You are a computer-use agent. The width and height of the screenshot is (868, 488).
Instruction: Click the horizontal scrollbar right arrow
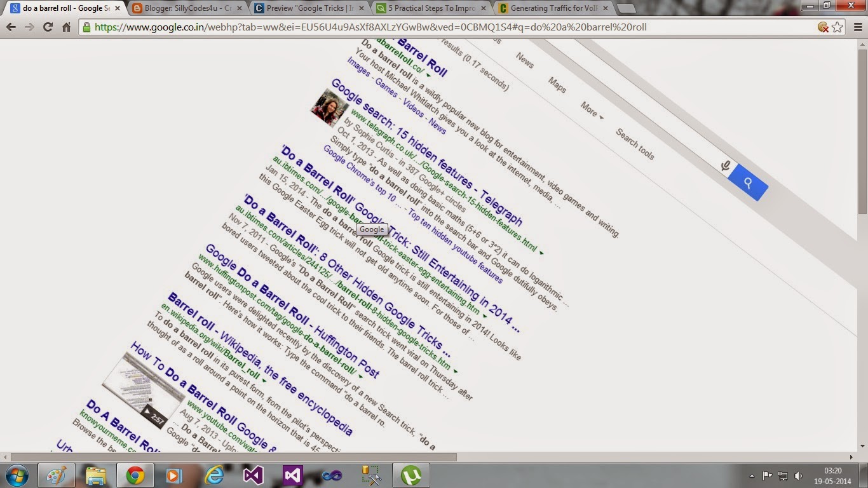pyautogui.click(x=852, y=457)
